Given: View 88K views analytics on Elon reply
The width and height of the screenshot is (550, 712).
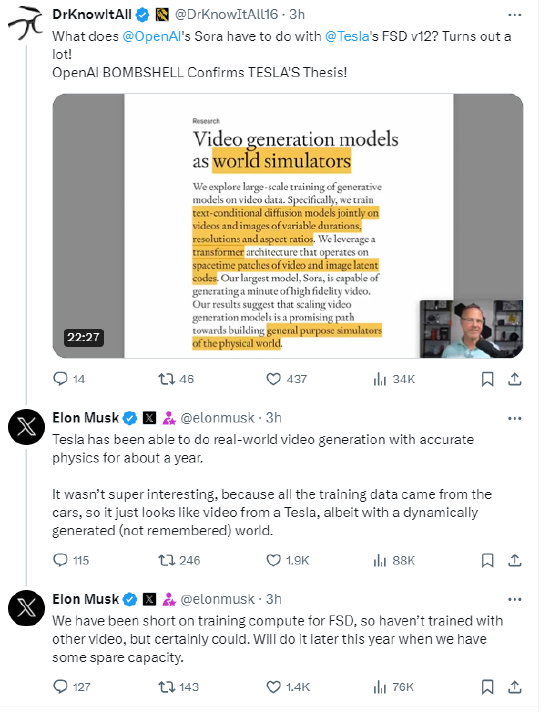Looking at the screenshot, I should (x=394, y=560).
